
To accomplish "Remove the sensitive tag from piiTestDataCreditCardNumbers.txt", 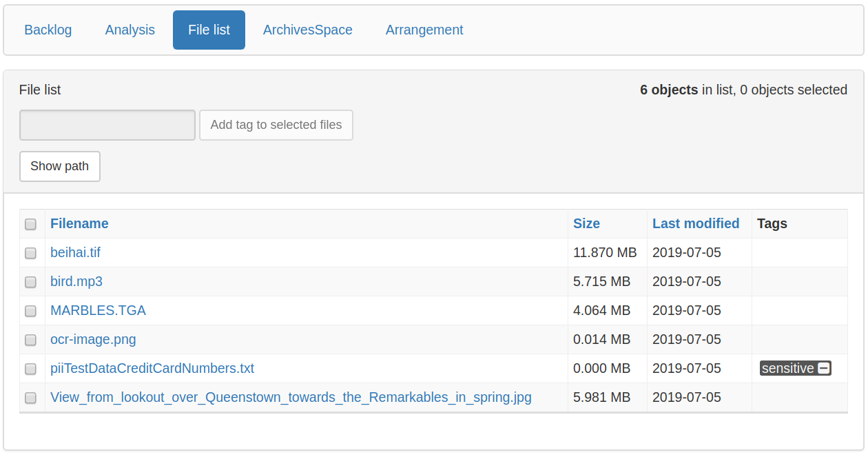I will pos(825,368).
